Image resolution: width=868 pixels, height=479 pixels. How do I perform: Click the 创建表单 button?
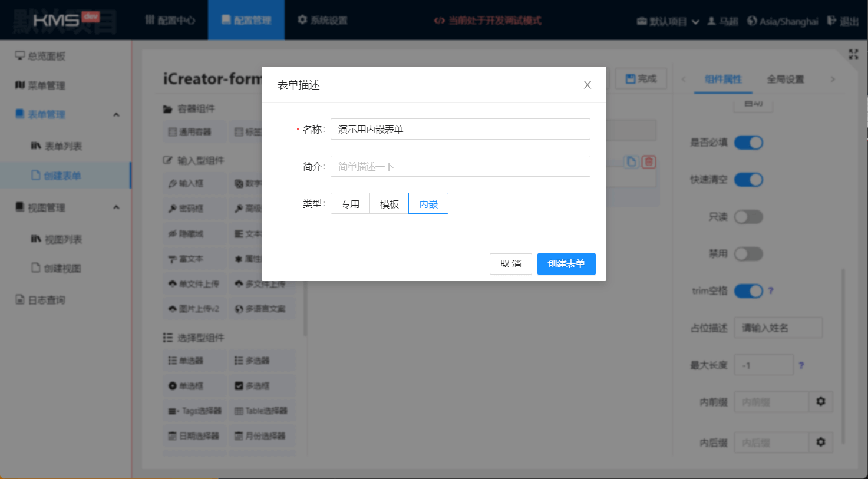566,264
